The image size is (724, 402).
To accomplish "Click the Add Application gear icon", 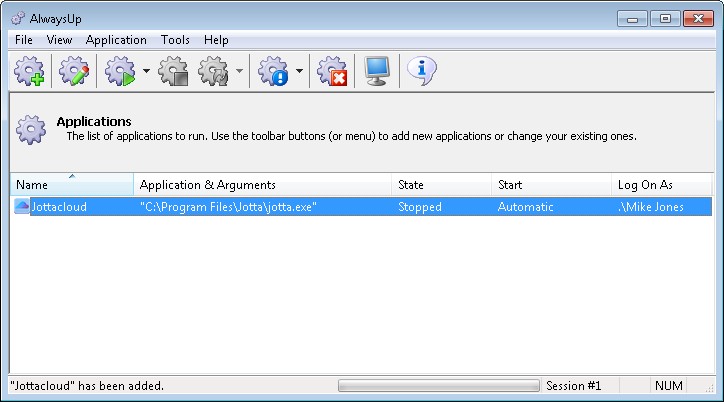I will coord(29,71).
